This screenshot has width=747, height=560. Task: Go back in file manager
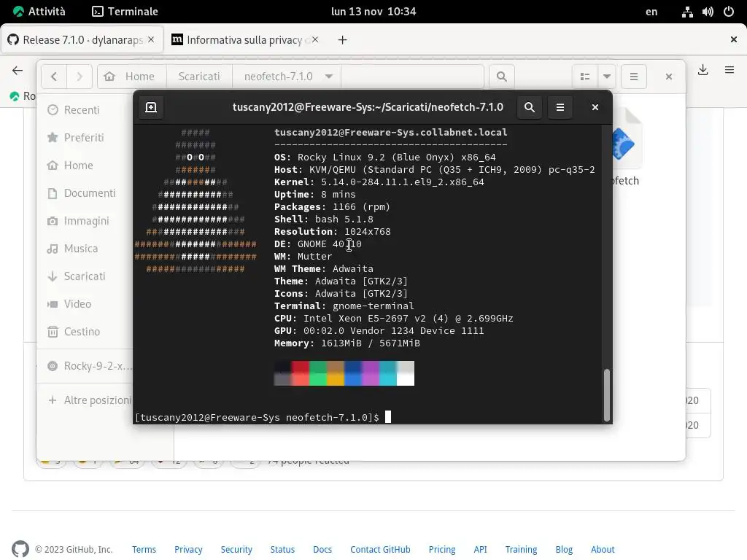point(54,77)
